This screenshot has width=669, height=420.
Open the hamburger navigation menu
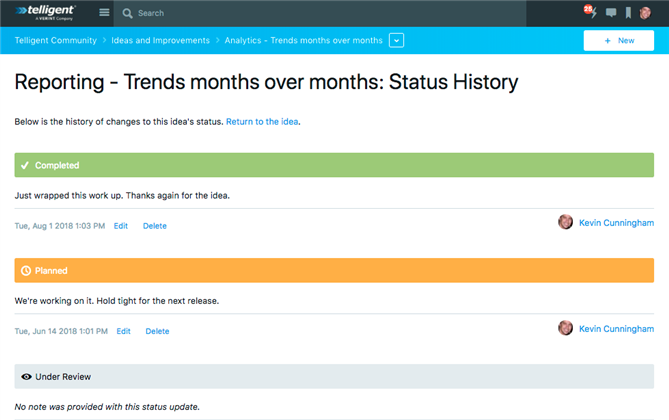click(104, 12)
